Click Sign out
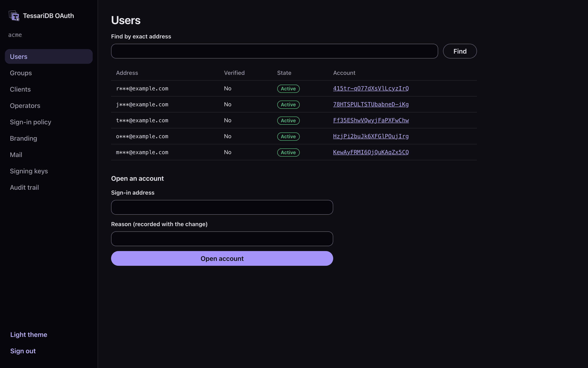This screenshot has height=368, width=588. (23, 351)
